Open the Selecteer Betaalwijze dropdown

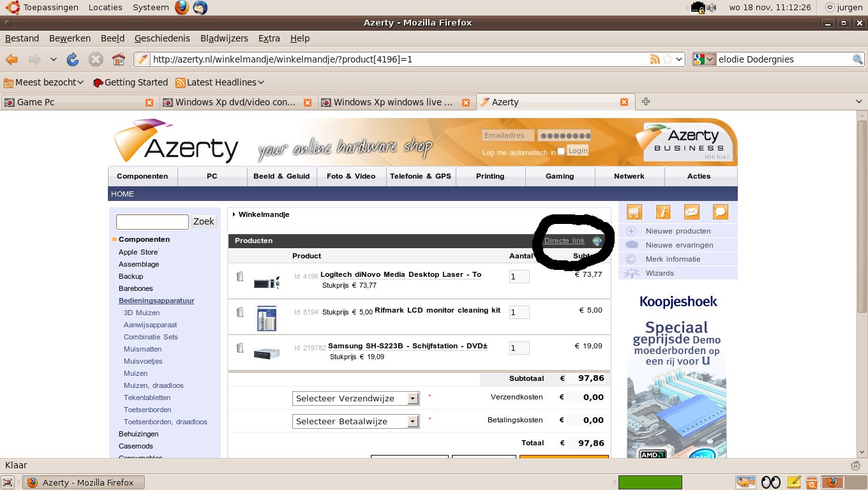pyautogui.click(x=355, y=421)
